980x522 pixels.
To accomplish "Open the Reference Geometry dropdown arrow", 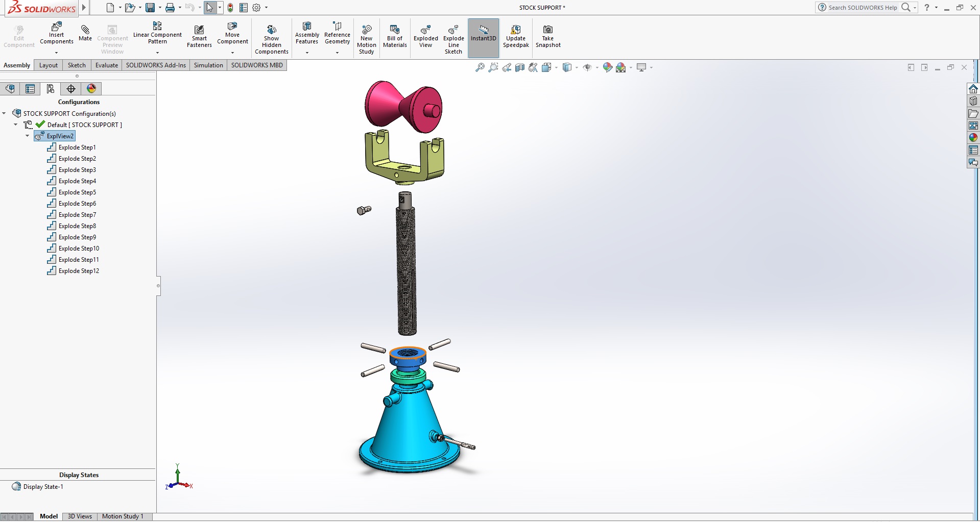I will pyautogui.click(x=337, y=53).
